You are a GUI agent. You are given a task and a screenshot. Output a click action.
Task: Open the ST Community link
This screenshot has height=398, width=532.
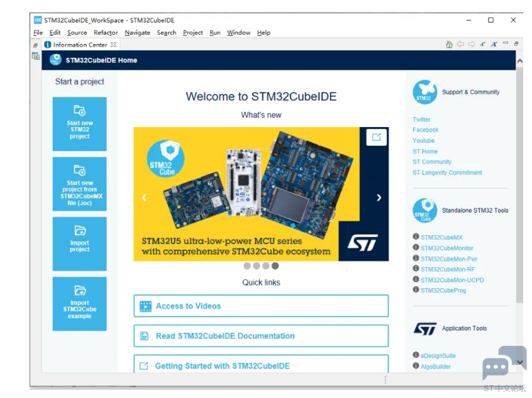coord(432,162)
